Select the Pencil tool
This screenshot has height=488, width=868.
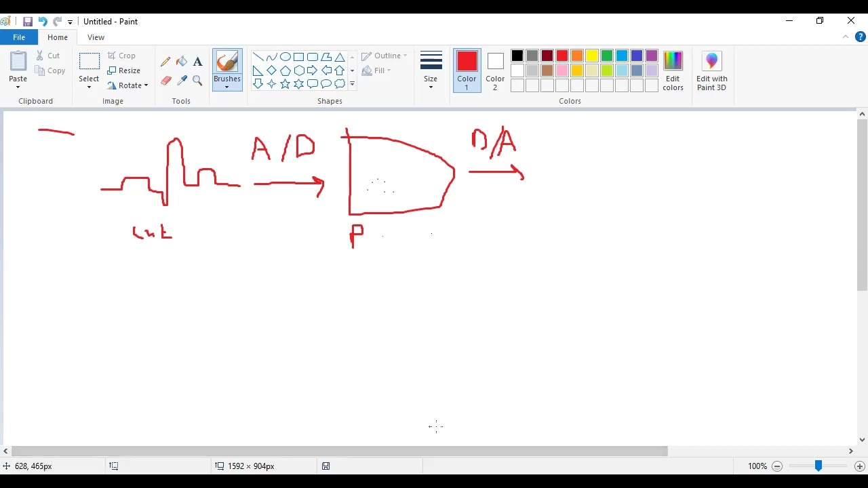click(x=165, y=62)
